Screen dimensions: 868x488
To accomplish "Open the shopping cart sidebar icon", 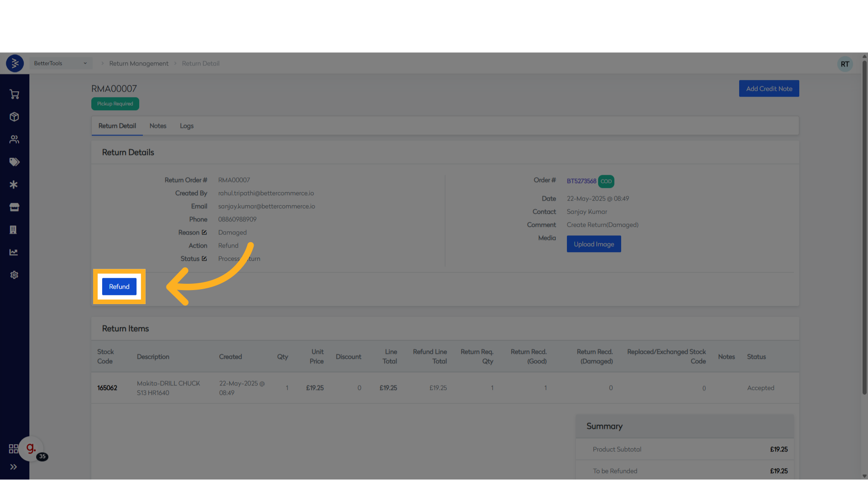I will point(14,94).
